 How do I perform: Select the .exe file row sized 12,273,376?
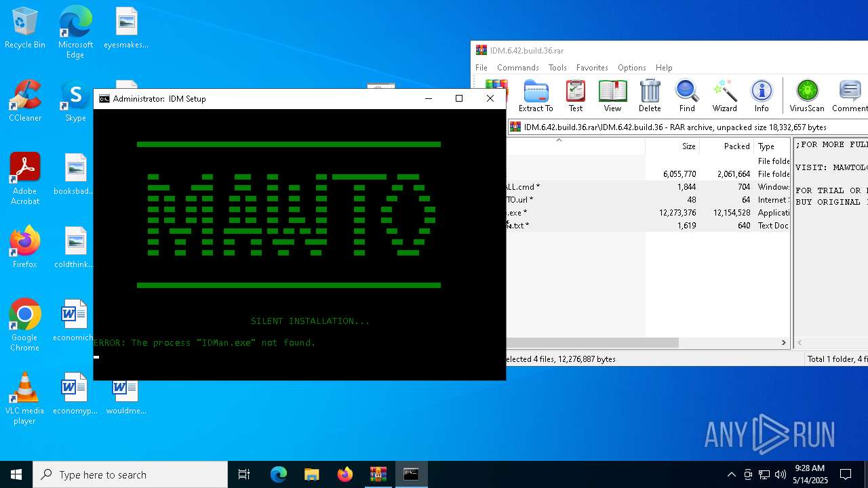(x=648, y=213)
